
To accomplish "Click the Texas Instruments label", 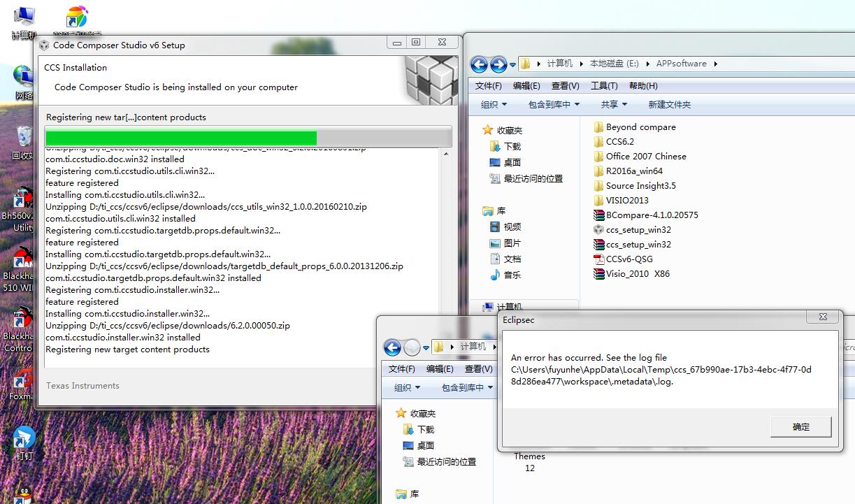I will tap(82, 386).
